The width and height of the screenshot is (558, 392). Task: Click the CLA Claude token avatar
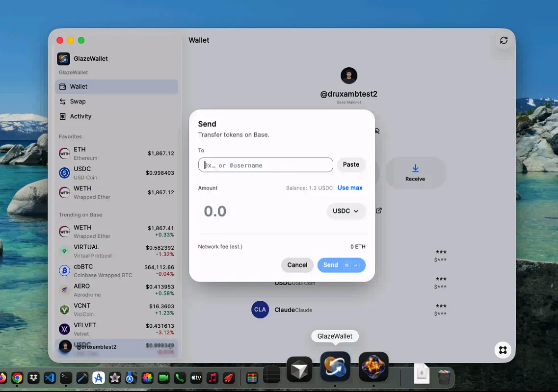(260, 310)
